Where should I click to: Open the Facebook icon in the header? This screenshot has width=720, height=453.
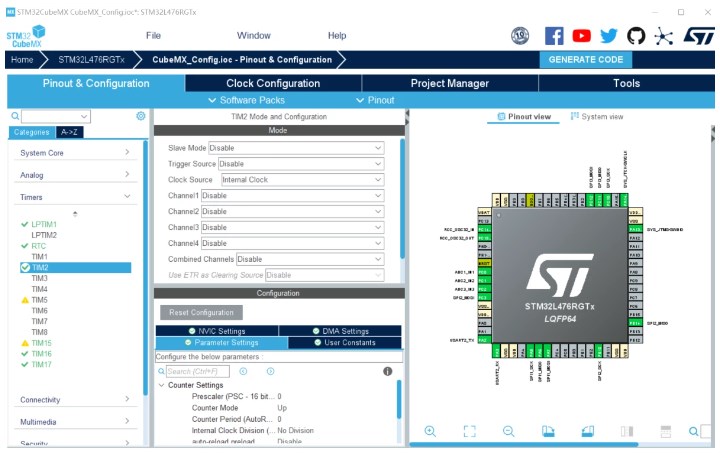(554, 36)
